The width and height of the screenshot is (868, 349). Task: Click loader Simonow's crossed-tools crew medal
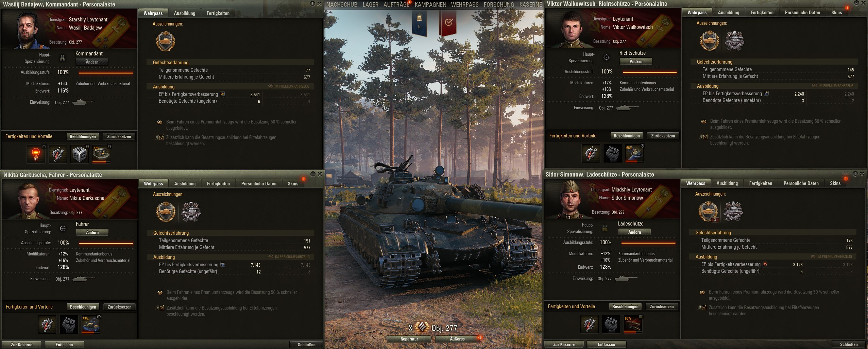point(733,211)
